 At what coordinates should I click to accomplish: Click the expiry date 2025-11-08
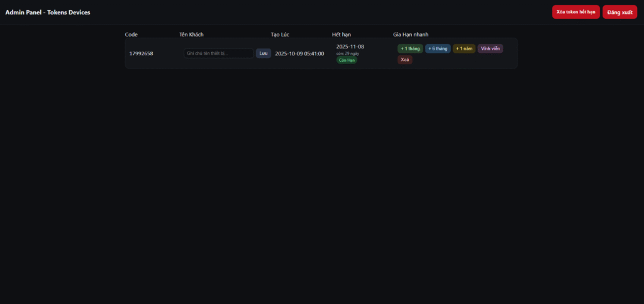tap(350, 47)
